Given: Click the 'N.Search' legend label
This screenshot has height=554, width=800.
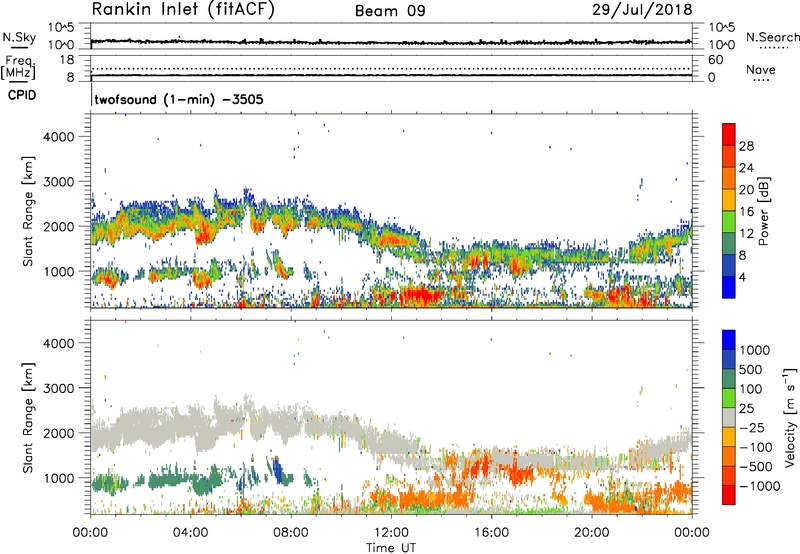Looking at the screenshot, I should click(x=772, y=37).
